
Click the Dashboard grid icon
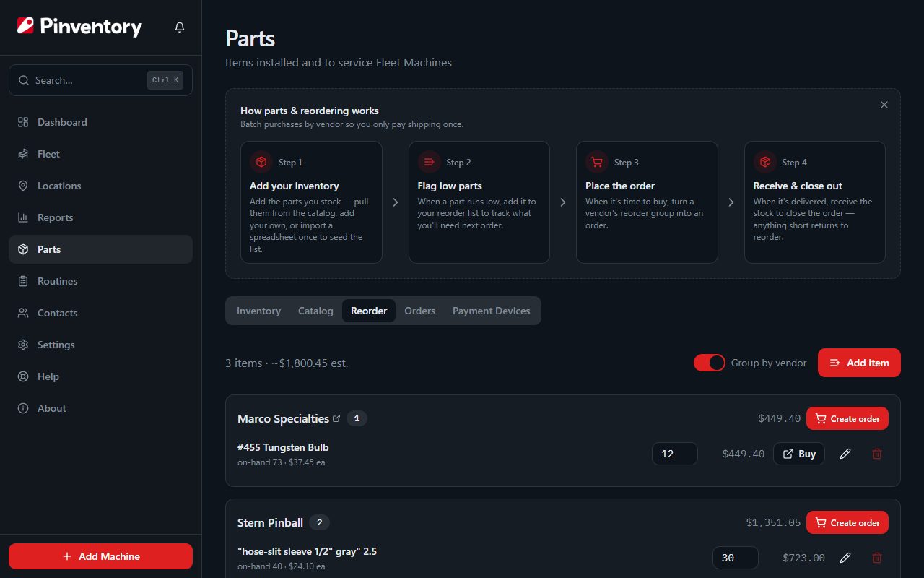point(23,122)
